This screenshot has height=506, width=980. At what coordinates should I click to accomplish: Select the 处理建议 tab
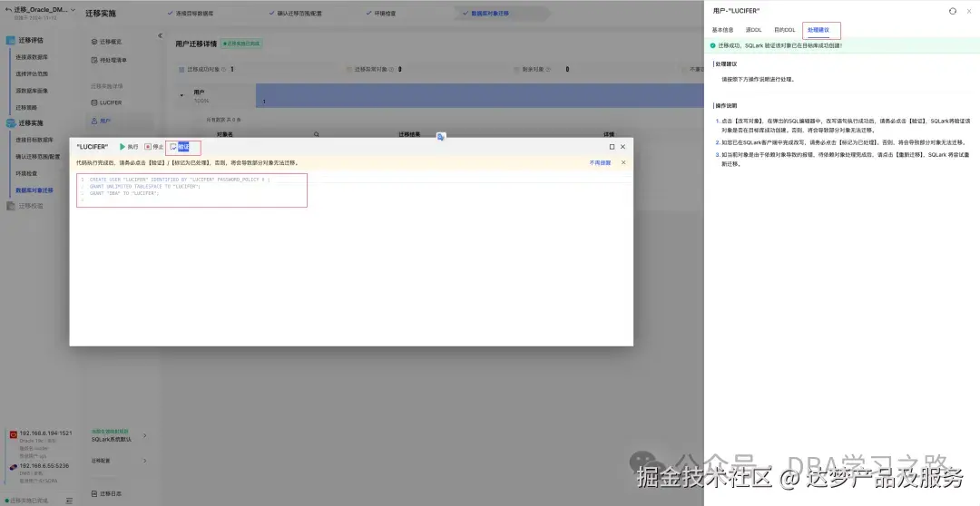pos(818,30)
